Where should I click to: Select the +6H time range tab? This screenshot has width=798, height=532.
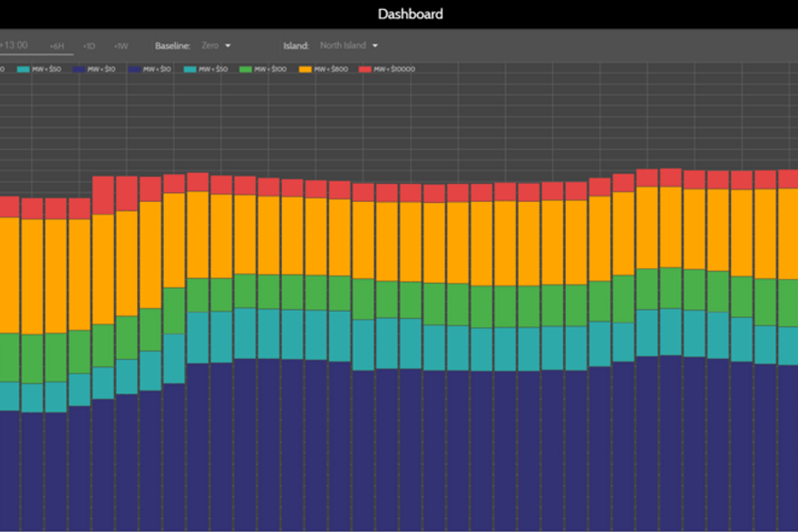57,45
